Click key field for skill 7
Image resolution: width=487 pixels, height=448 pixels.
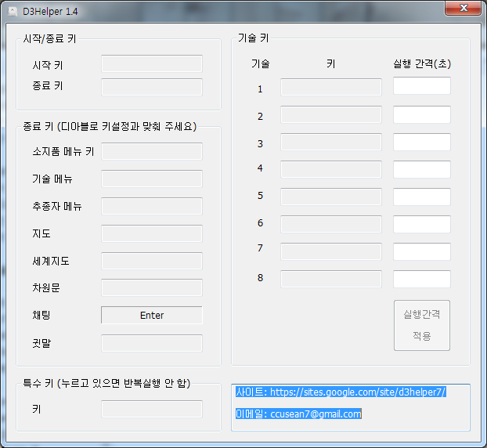pos(331,251)
